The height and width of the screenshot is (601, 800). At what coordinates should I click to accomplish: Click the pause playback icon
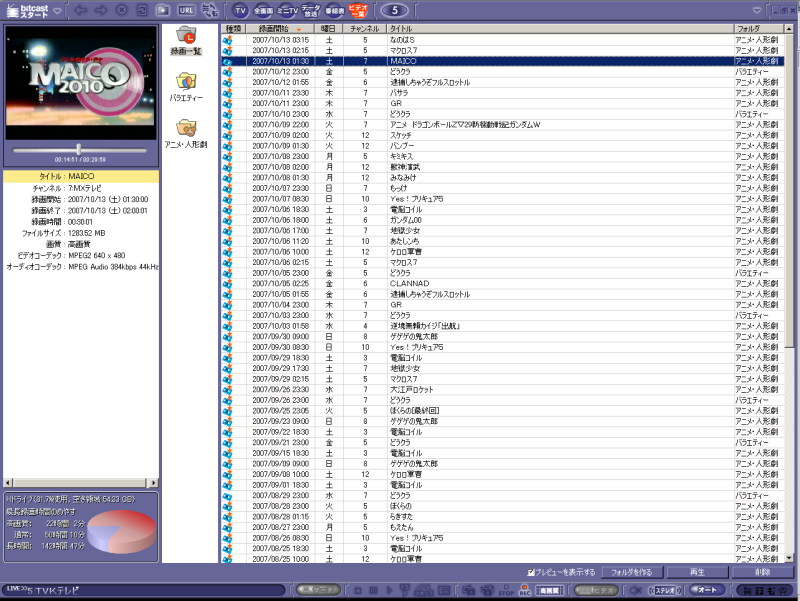pos(373,591)
